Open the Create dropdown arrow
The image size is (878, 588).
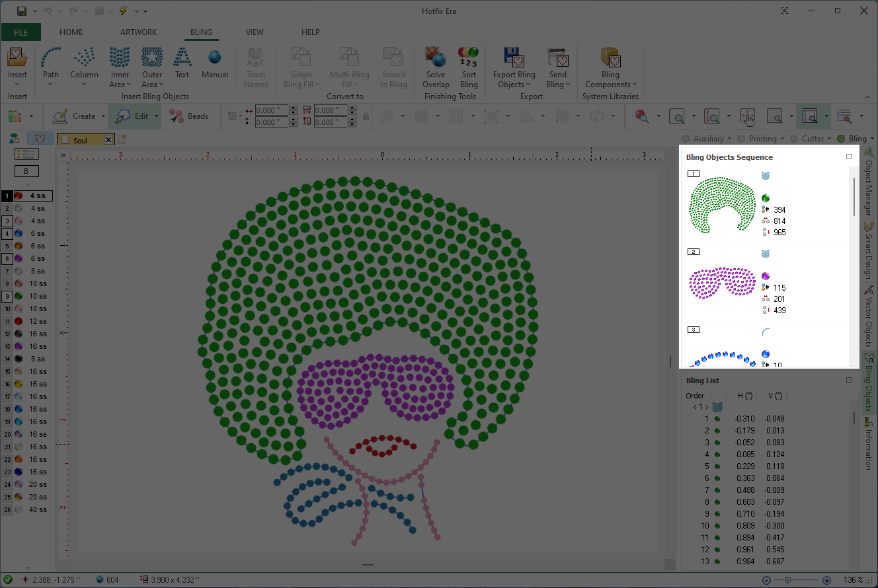(104, 116)
